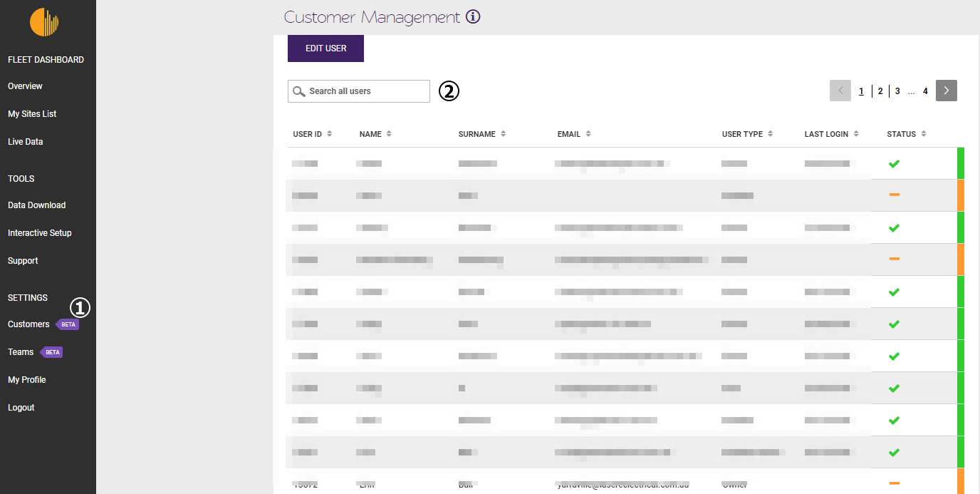Click the EDIT USER button
The height and width of the screenshot is (494, 980).
coord(325,48)
